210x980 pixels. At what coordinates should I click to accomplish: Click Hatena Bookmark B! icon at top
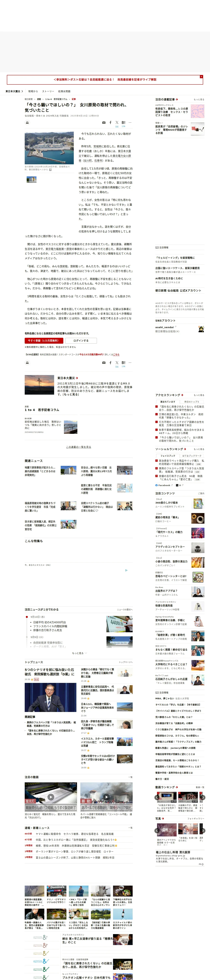123,122
